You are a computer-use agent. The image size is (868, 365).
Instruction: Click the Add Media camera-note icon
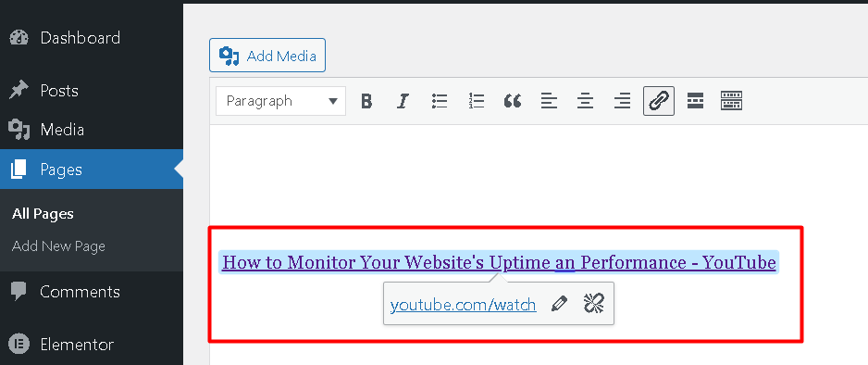coord(229,56)
